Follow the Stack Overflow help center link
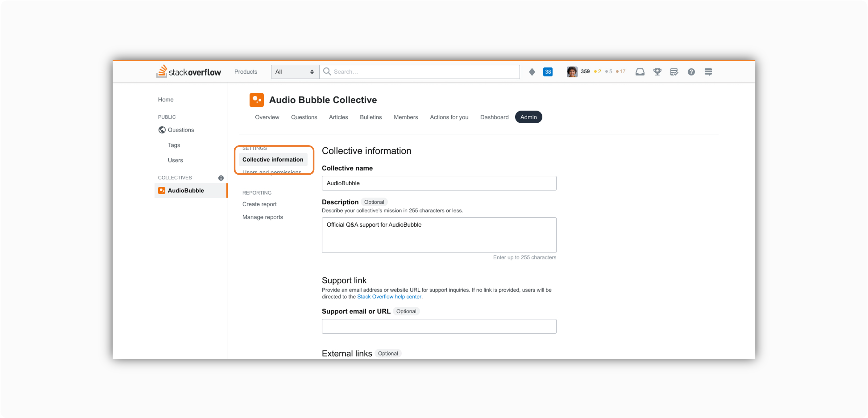 389,297
